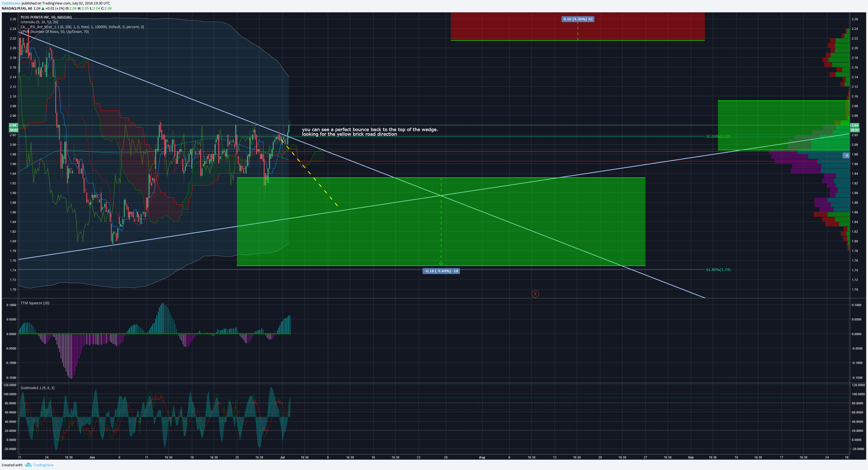Click the 'yellow brick road direction' annotation line
Screen dimensions: 868x470
[x=349, y=134]
